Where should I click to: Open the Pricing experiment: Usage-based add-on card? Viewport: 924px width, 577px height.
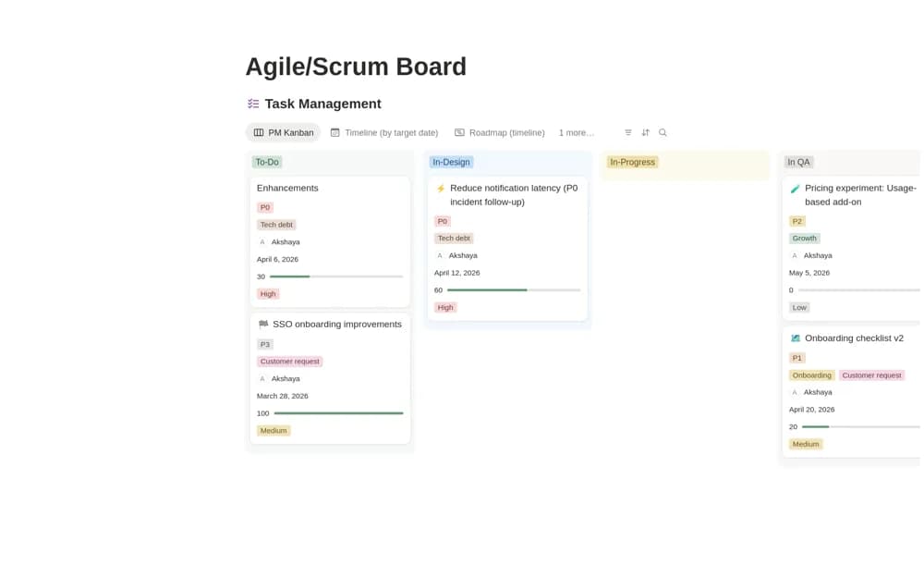[x=852, y=249]
